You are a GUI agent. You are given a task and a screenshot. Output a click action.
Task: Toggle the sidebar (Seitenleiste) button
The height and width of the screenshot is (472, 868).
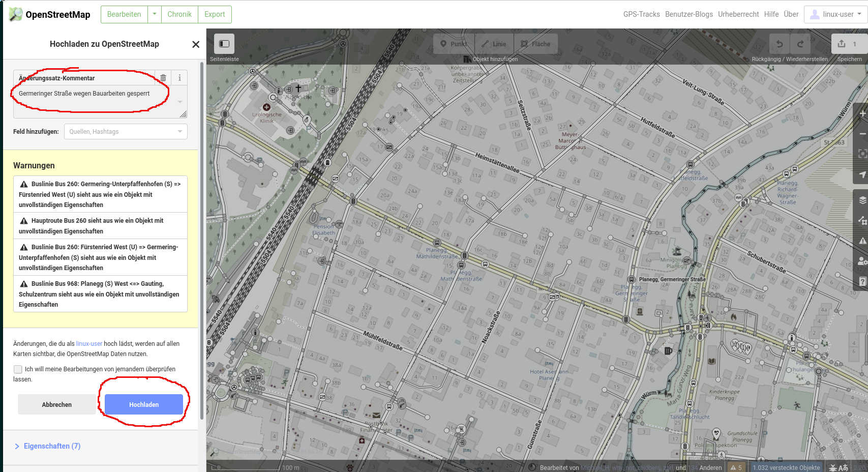[224, 44]
